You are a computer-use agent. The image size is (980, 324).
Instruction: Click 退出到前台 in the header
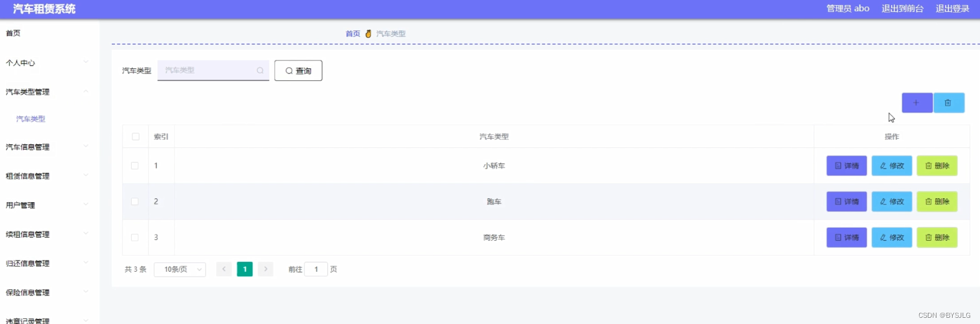coord(902,9)
